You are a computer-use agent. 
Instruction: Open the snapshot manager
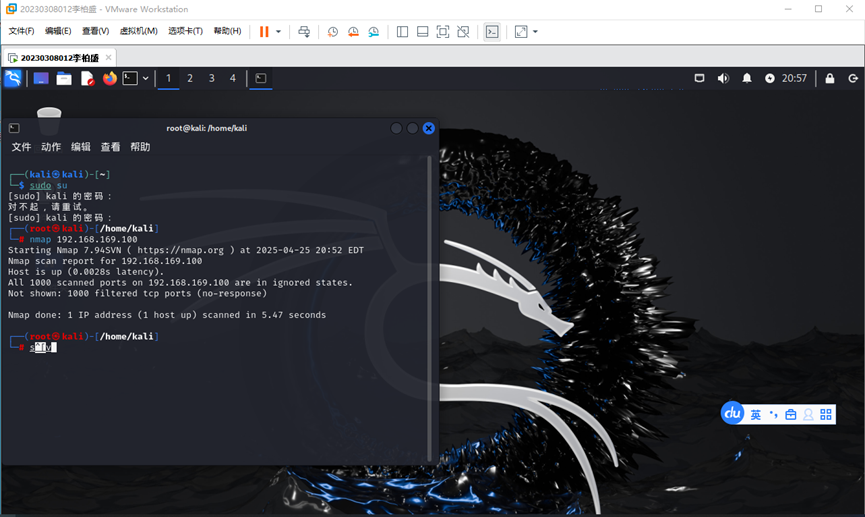point(373,31)
